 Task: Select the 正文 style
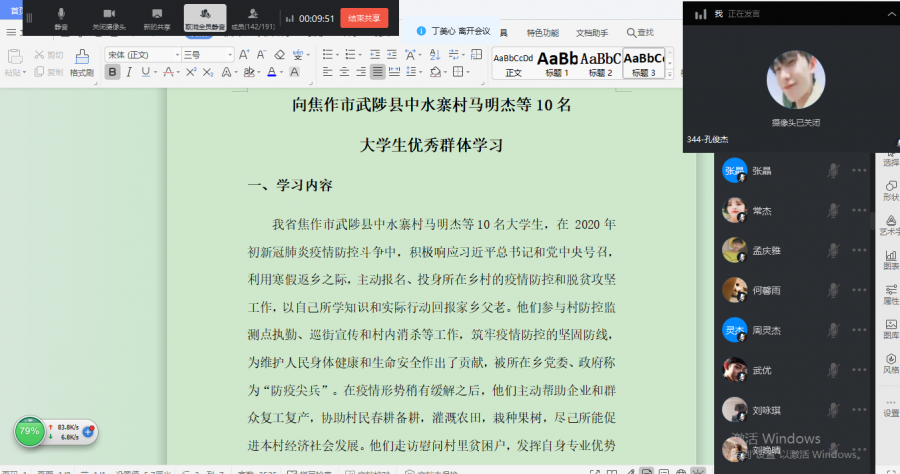(513, 64)
